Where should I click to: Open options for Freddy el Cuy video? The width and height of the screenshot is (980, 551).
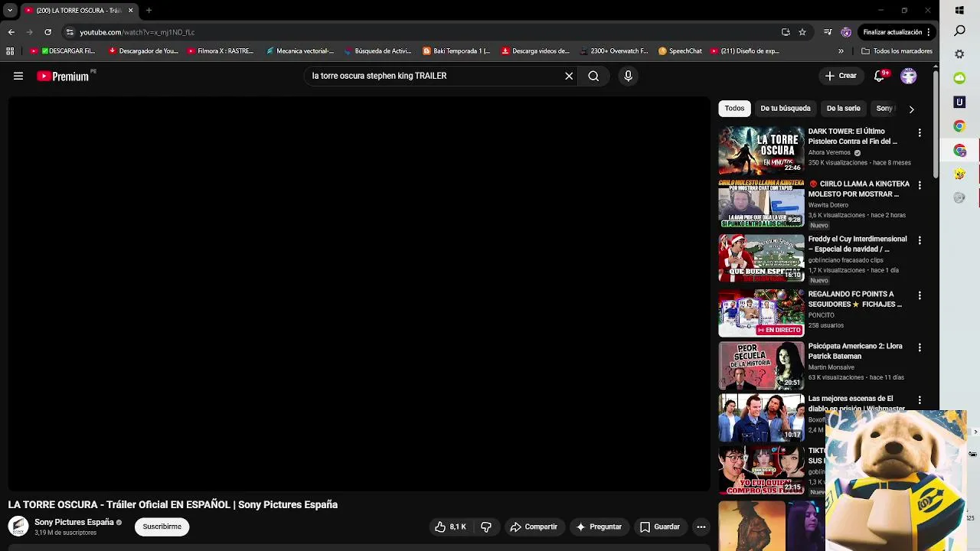click(x=920, y=240)
